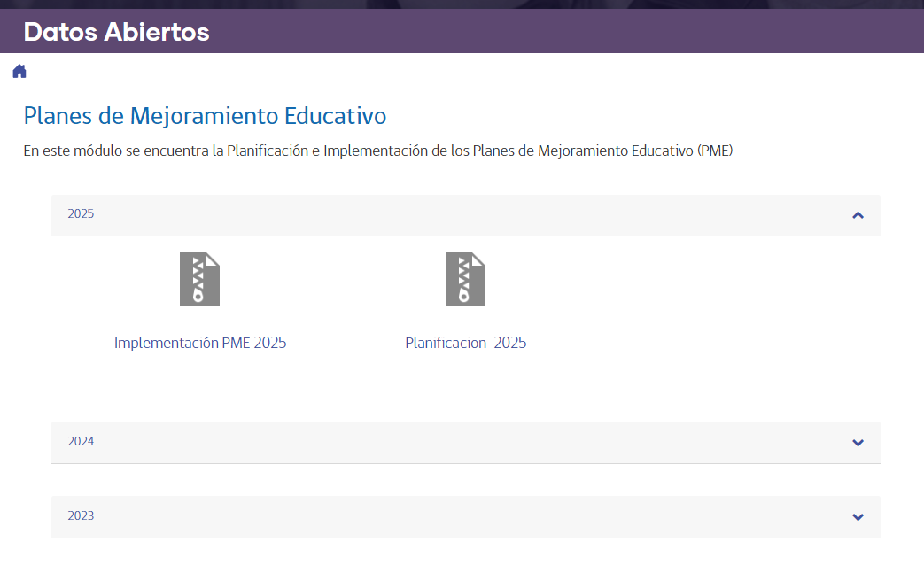Open the Planificacion-2025 download link
924x565 pixels.
[465, 343]
